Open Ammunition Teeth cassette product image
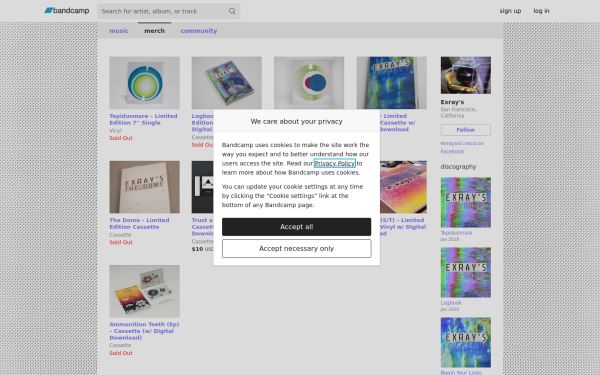The image size is (600, 375). 145,291
